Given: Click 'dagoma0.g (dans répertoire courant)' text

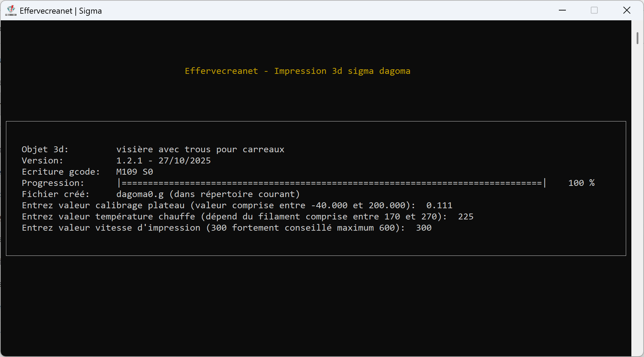Looking at the screenshot, I should [x=208, y=194].
